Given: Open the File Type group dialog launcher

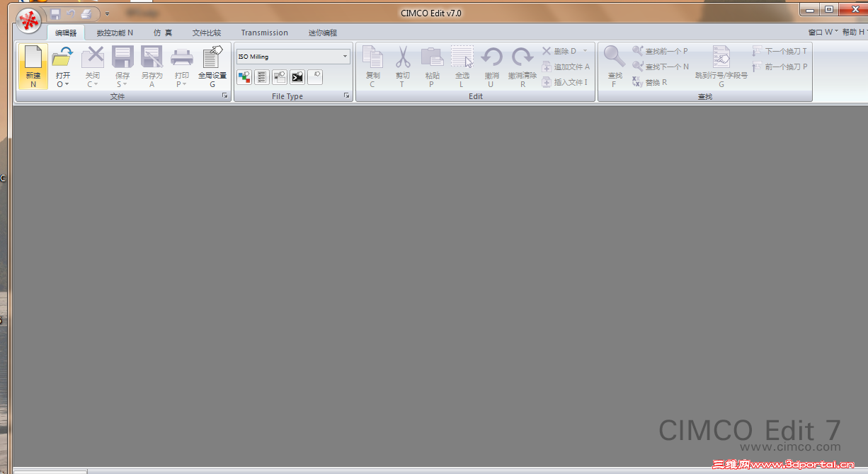Looking at the screenshot, I should coord(348,96).
